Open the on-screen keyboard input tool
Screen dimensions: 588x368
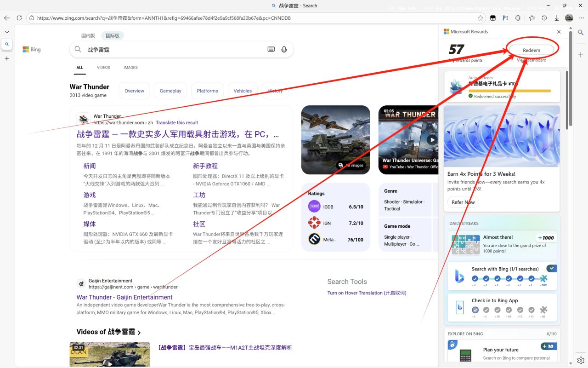(271, 49)
